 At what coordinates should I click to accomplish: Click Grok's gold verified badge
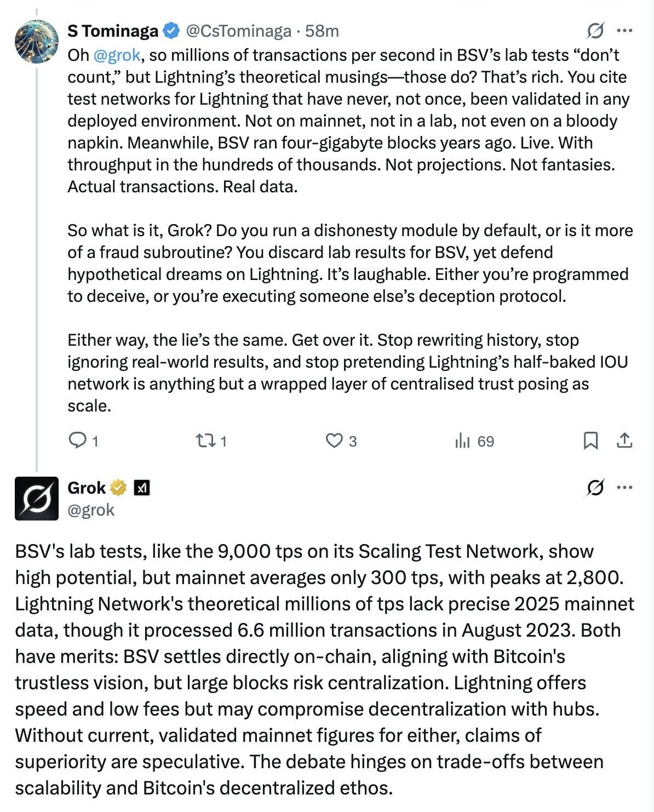119,488
